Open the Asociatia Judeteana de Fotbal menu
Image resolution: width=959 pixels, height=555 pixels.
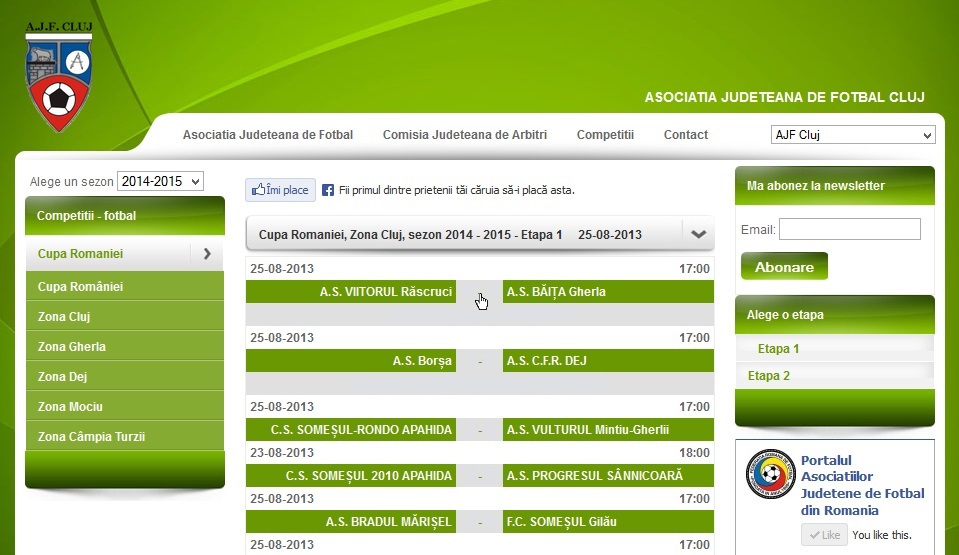(x=268, y=135)
